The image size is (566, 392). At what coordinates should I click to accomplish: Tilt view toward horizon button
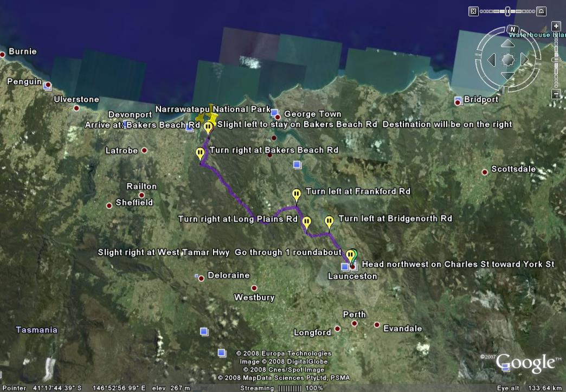pos(541,11)
